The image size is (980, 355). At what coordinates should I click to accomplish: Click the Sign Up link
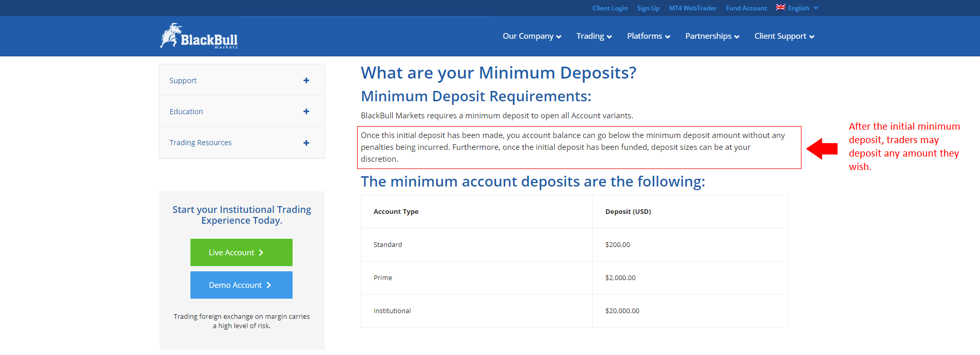(648, 8)
